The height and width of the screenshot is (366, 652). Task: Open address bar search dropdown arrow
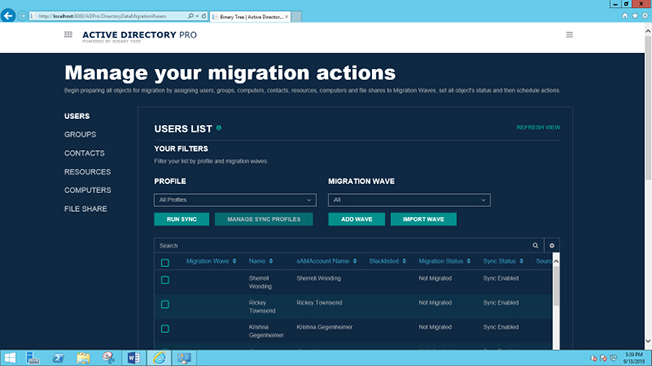pos(197,16)
